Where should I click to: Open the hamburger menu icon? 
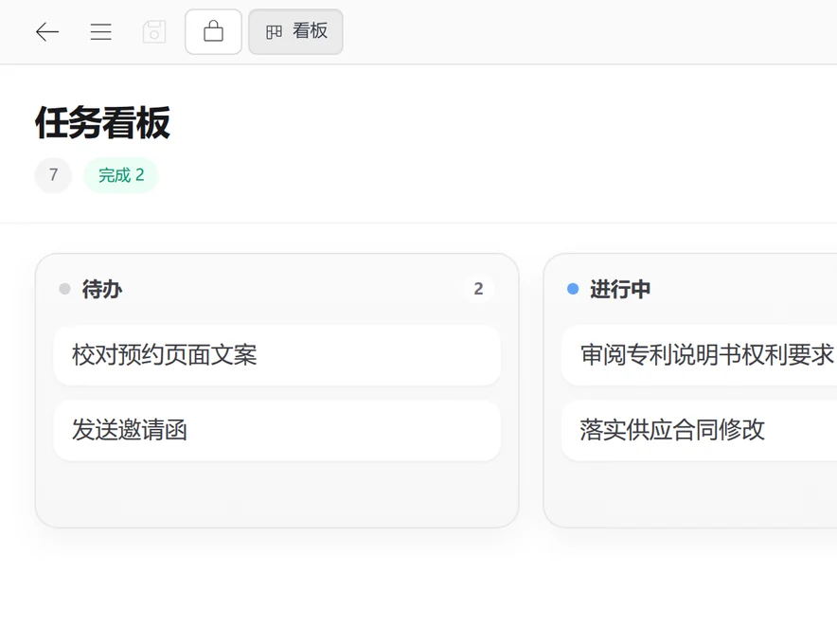click(100, 32)
